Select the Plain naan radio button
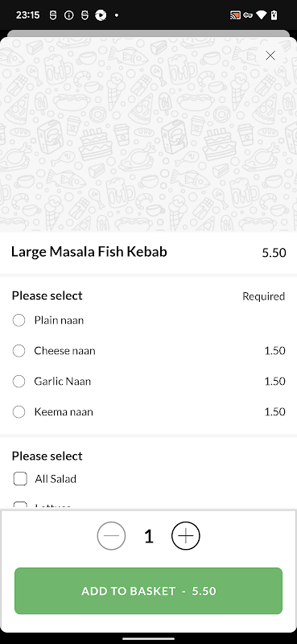The image size is (297, 644). (x=19, y=320)
